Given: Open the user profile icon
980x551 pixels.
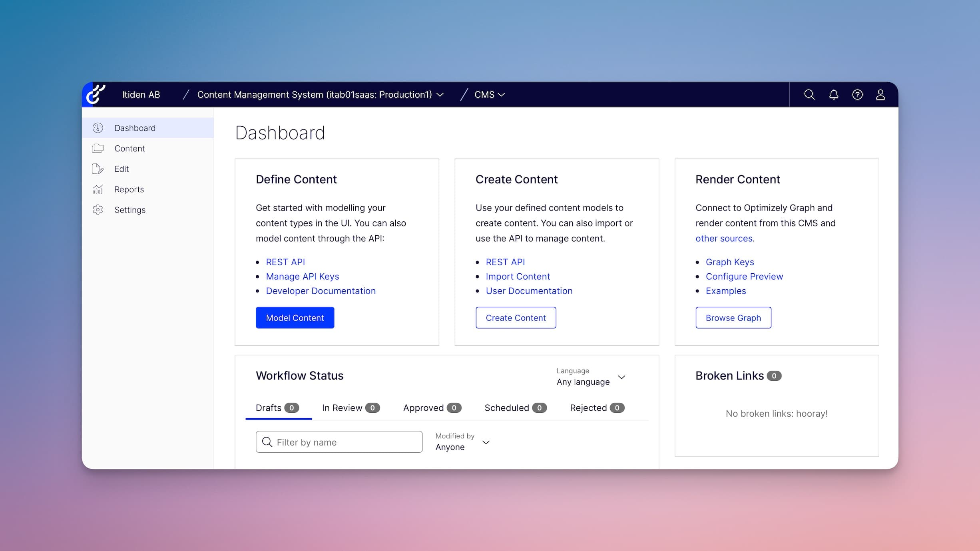Looking at the screenshot, I should [880, 95].
